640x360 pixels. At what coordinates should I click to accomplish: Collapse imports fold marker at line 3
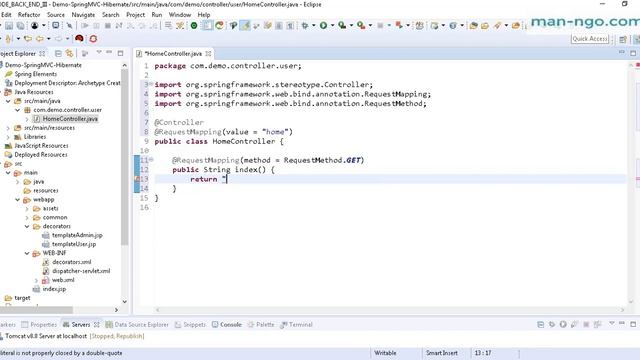(151, 84)
